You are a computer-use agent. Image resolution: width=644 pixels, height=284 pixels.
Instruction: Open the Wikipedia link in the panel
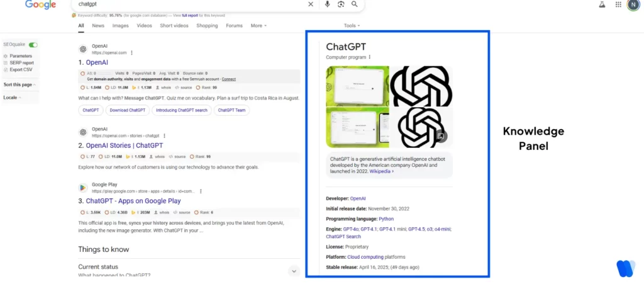382,171
